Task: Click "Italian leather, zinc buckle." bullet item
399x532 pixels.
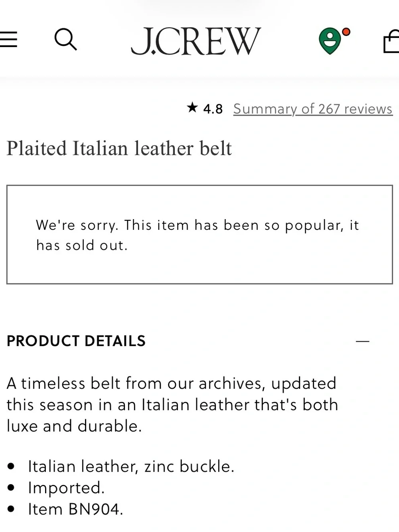Action: pyautogui.click(x=131, y=466)
